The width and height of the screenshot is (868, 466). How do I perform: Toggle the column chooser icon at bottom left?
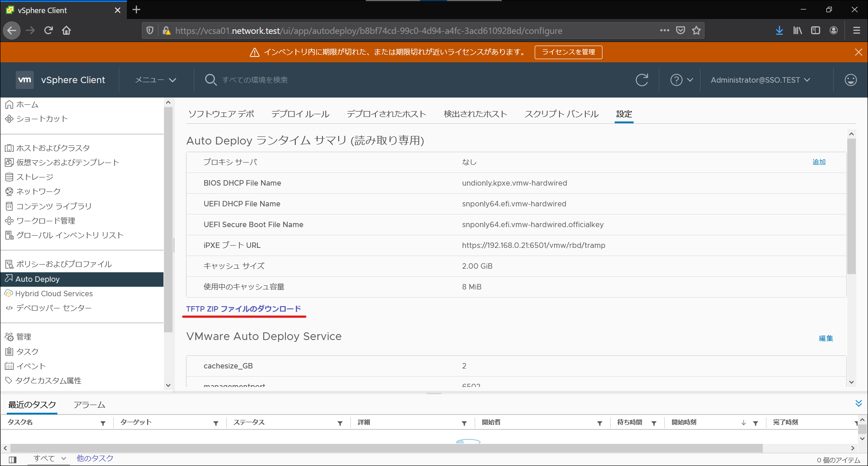pyautogui.click(x=13, y=460)
